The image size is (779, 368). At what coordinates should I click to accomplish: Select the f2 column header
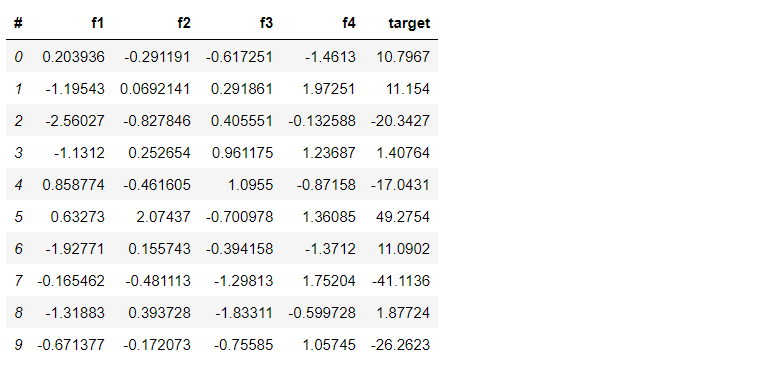point(184,23)
